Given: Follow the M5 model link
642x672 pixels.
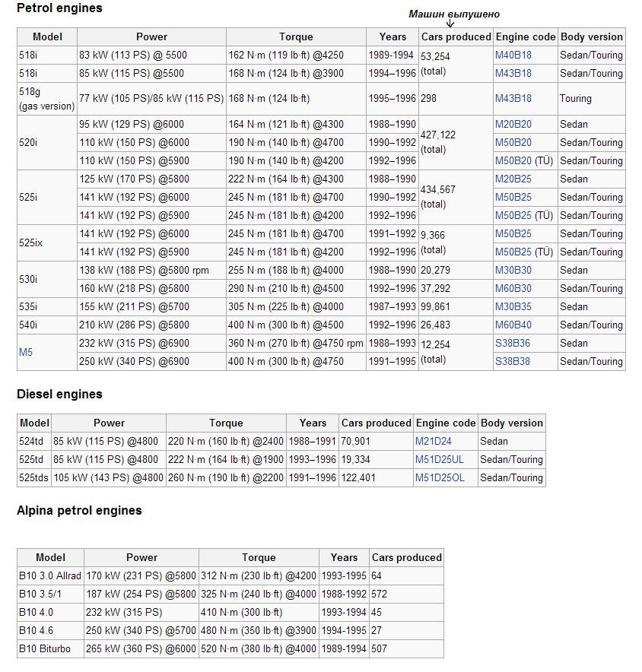Looking at the screenshot, I should pyautogui.click(x=26, y=352).
